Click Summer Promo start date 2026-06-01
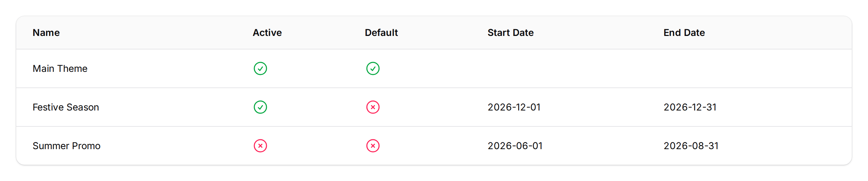 515,146
